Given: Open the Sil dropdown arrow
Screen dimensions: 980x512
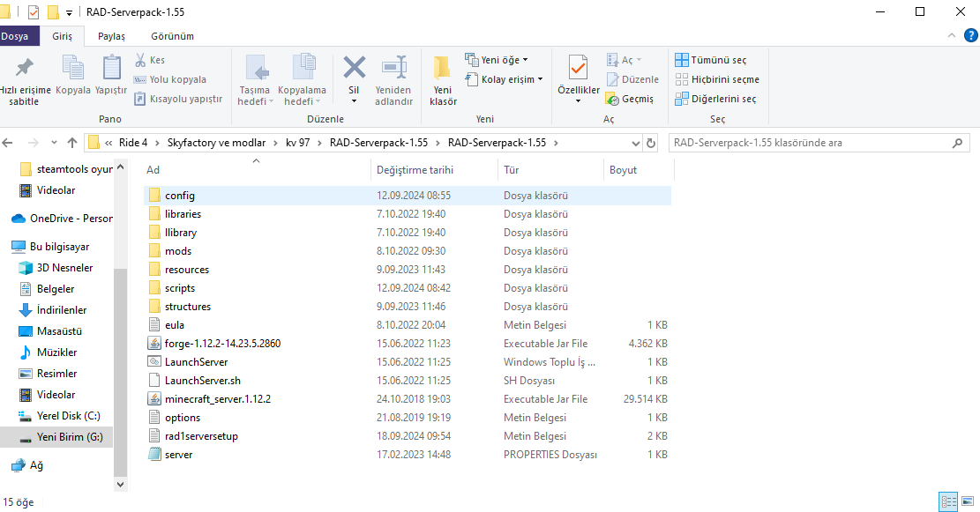Looking at the screenshot, I should [354, 101].
